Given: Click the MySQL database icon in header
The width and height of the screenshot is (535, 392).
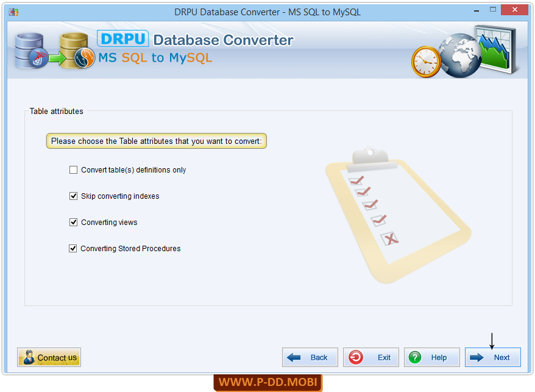Looking at the screenshot, I should point(77,51).
